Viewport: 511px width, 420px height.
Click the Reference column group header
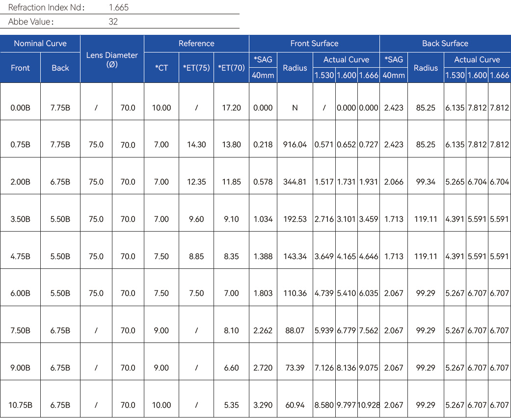(196, 43)
